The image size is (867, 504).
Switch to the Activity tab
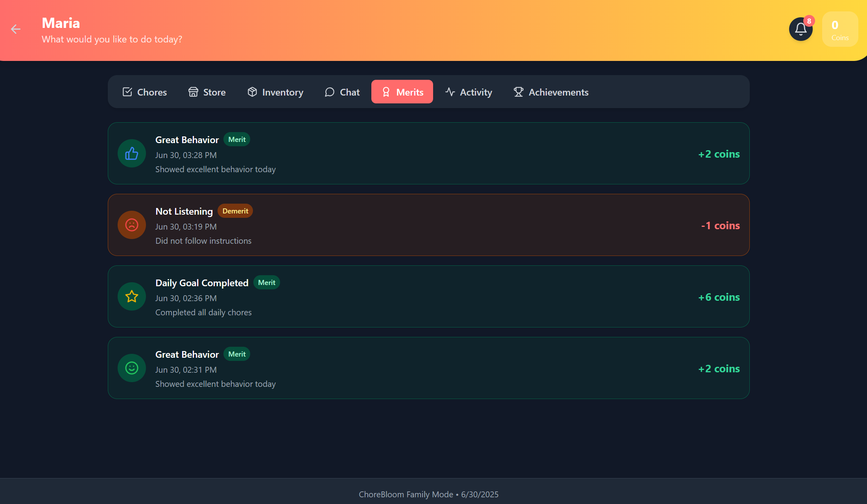[469, 92]
